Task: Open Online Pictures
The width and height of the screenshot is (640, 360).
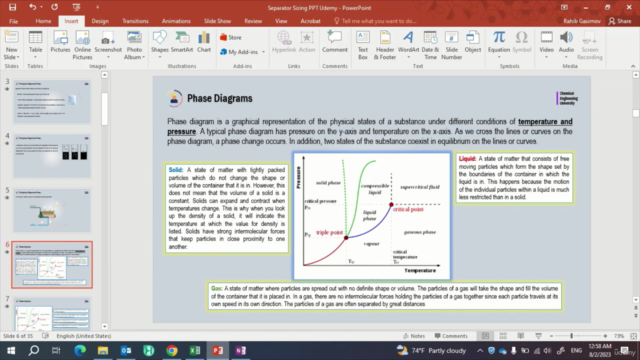Action: coord(82,45)
